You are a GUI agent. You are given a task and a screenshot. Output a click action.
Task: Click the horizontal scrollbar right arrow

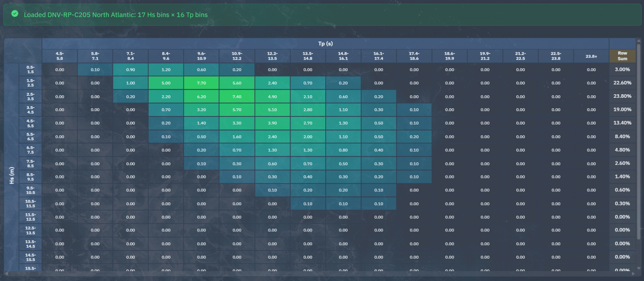pyautogui.click(x=633, y=274)
